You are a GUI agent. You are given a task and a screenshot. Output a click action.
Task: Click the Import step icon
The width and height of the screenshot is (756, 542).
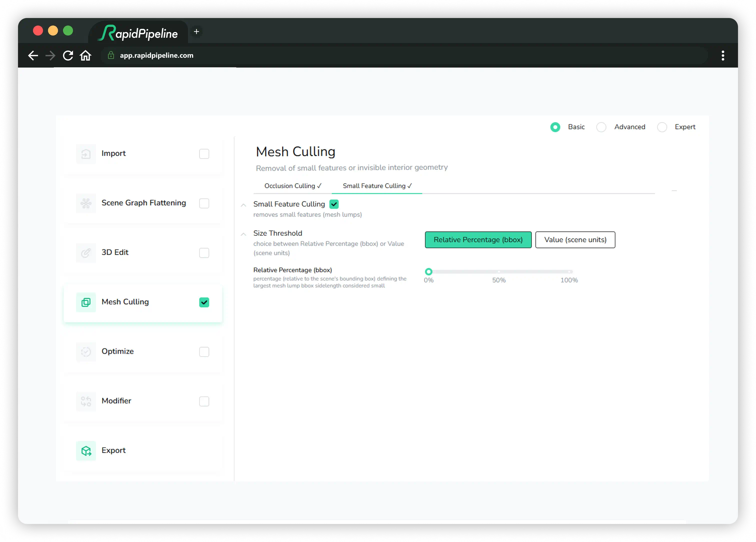point(86,154)
